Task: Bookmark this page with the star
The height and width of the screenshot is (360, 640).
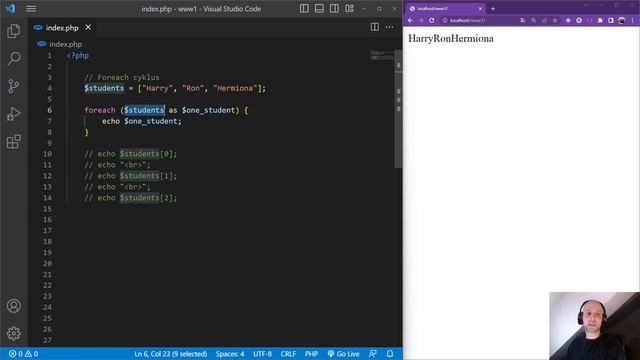Action: [x=555, y=20]
